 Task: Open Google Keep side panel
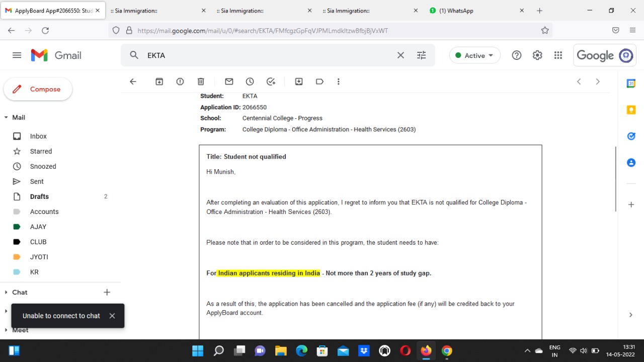pos(631,110)
